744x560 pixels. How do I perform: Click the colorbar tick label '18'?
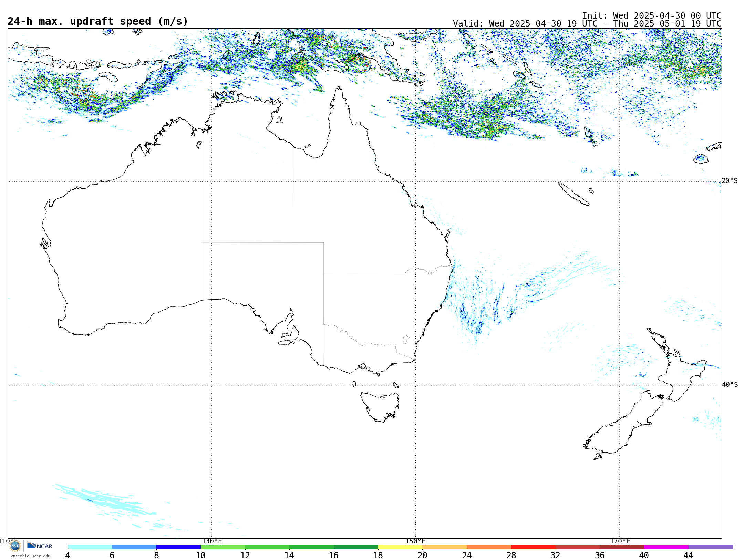378,555
